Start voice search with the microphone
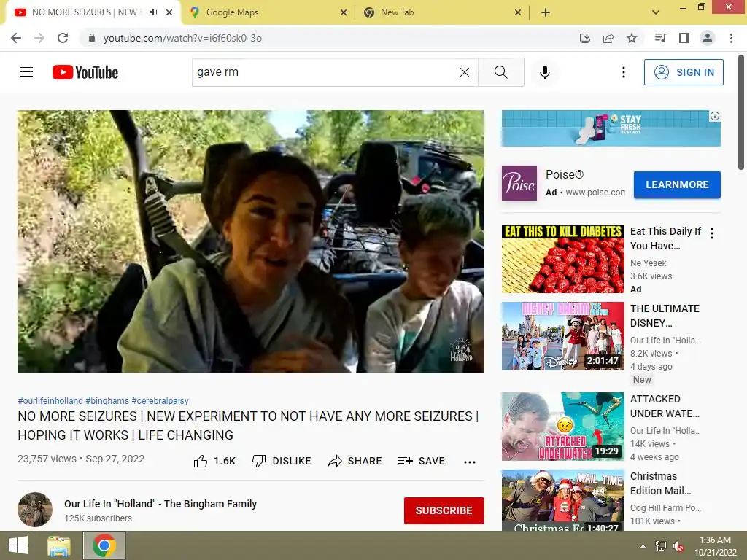 (x=544, y=72)
